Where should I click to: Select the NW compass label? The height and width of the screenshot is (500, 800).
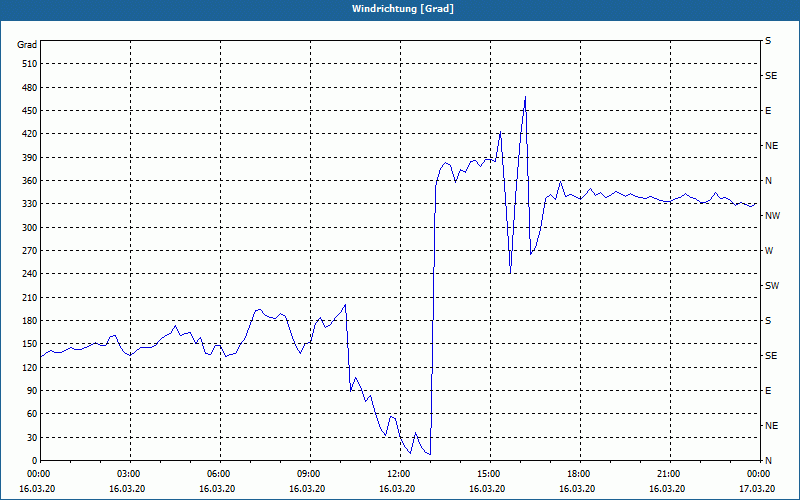click(772, 216)
